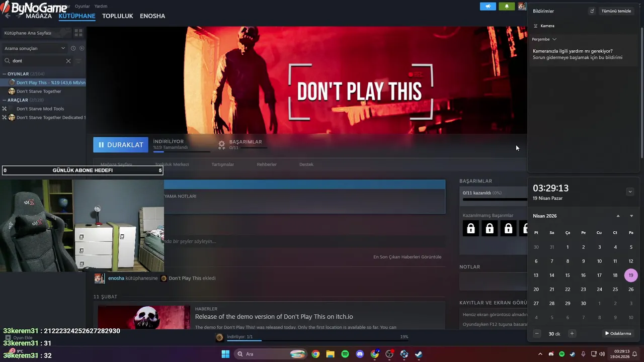Image resolution: width=644 pixels, height=362 pixels.
Task: Show ready-to-play games filter icon
Action: click(82, 48)
